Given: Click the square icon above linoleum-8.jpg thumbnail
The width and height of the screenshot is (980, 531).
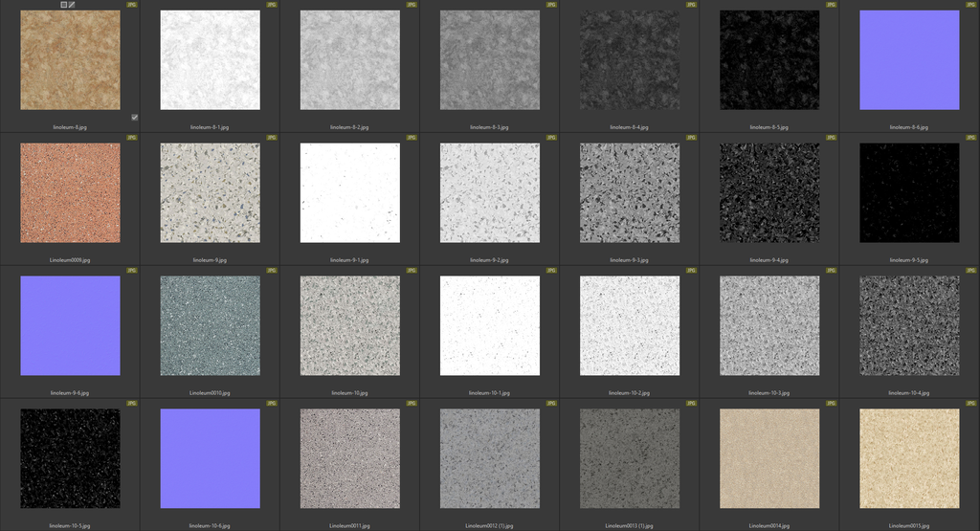Looking at the screenshot, I should click(64, 5).
